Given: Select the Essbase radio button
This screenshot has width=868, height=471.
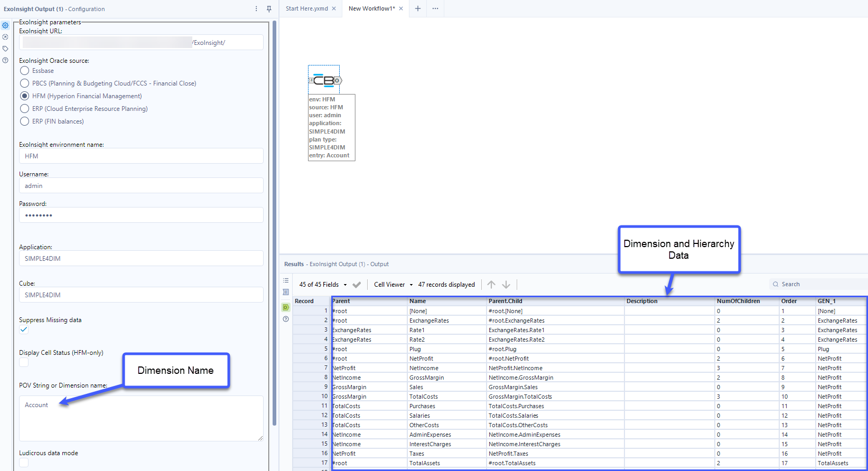Looking at the screenshot, I should [x=24, y=71].
